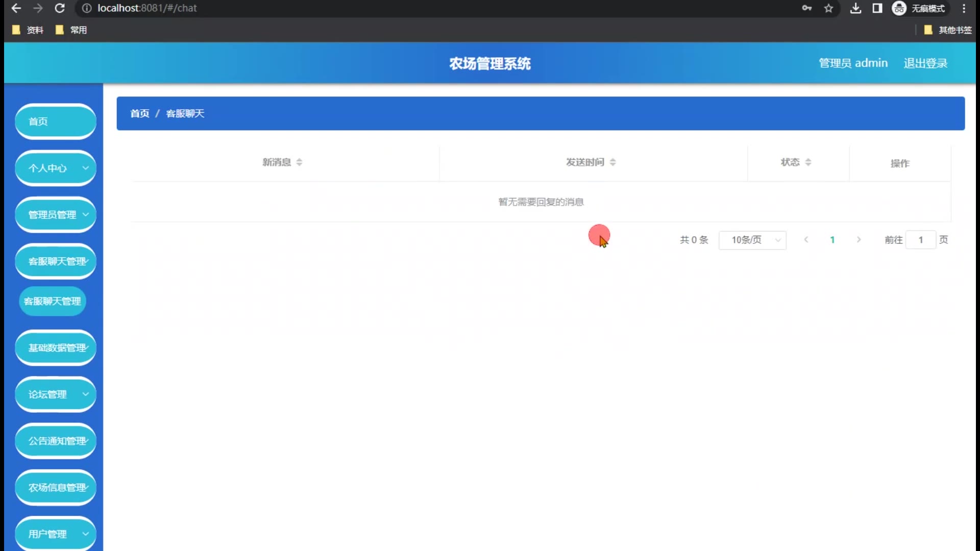Click 首页 breadcrumb link
This screenshot has width=980, height=551.
(x=139, y=113)
